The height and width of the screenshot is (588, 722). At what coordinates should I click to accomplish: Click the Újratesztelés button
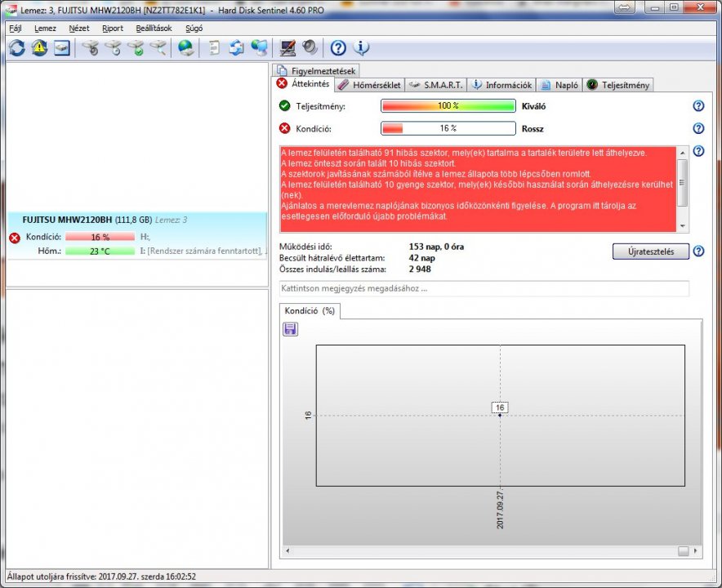tap(651, 252)
